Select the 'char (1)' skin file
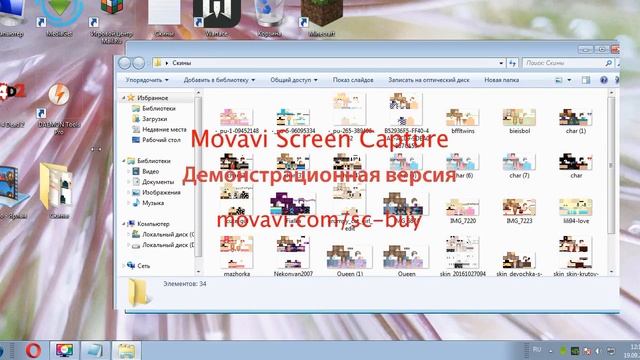 pyautogui.click(x=576, y=121)
